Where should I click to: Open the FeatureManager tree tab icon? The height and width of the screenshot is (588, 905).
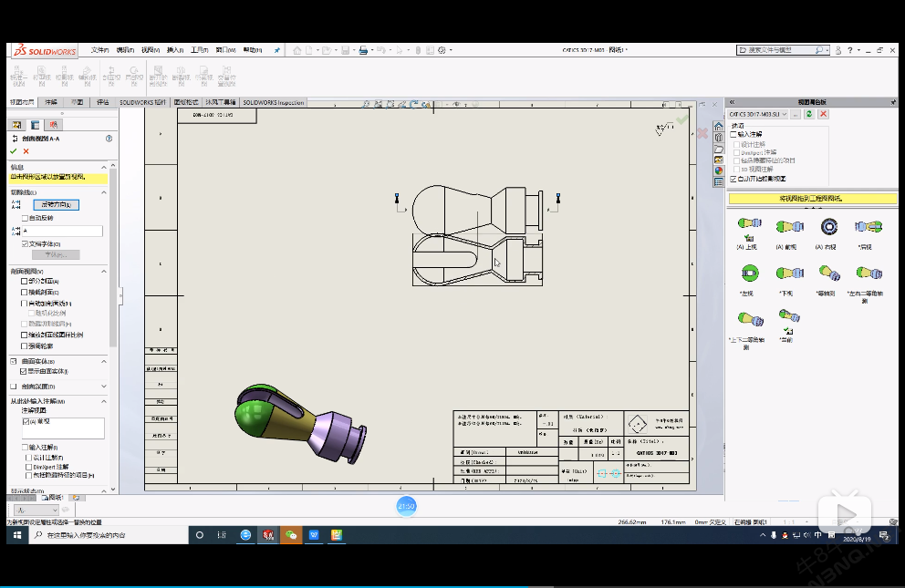[x=16, y=125]
